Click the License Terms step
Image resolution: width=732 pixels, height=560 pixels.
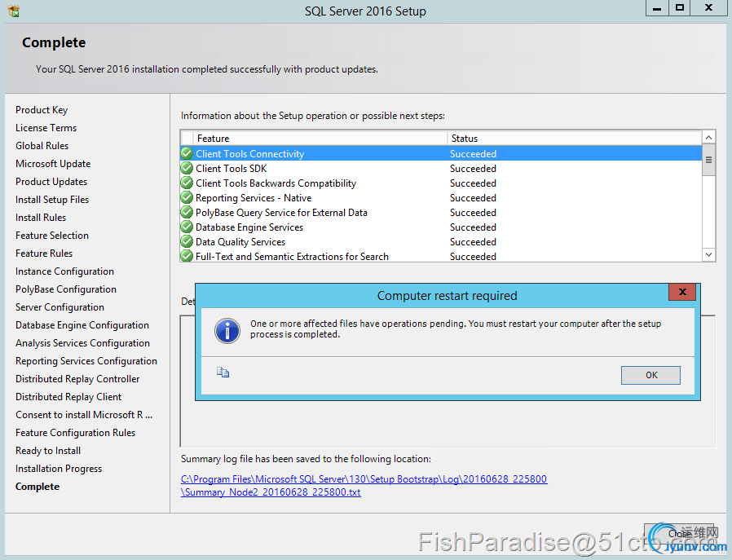point(46,127)
